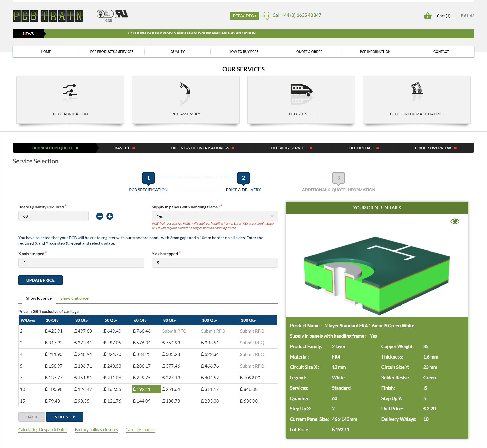This screenshot has width=487, height=448.
Task: Open How To Buy PCBs menu
Action: 243,52
